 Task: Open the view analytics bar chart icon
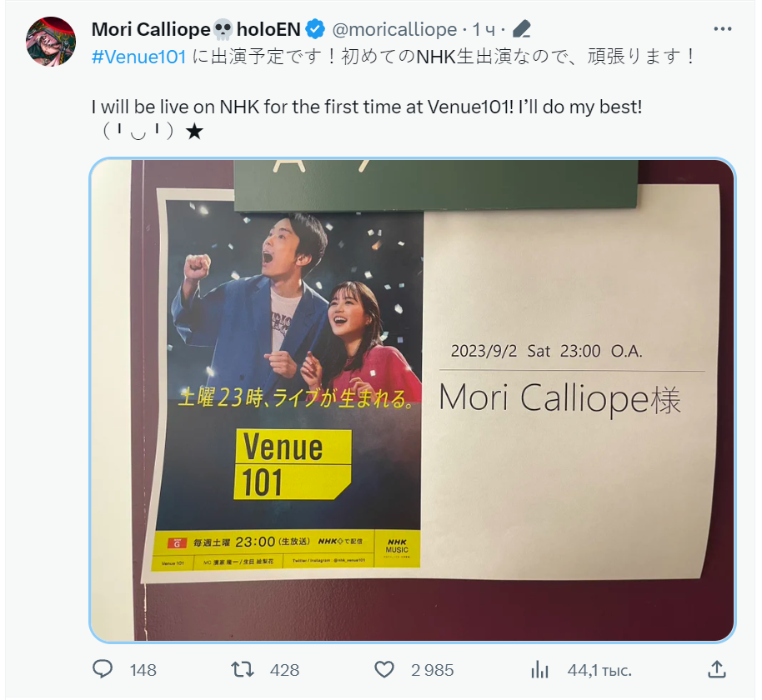(x=539, y=669)
